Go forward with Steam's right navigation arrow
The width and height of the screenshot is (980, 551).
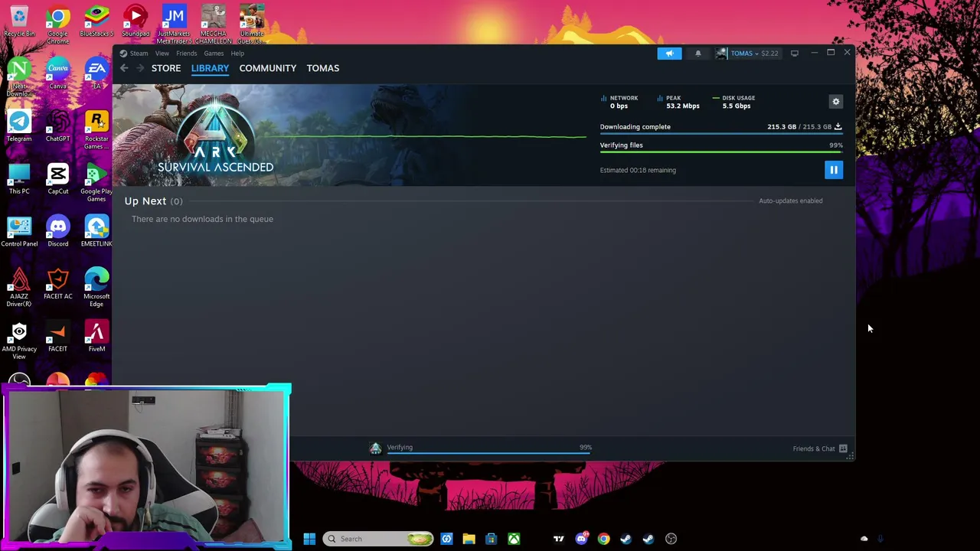point(140,68)
